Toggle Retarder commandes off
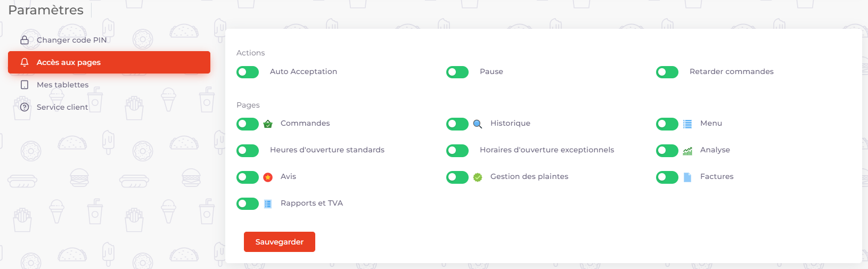This screenshot has width=868, height=269. pos(667,72)
